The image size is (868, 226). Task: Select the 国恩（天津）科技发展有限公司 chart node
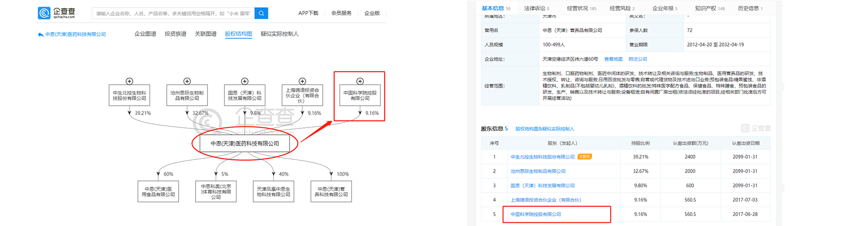245,95
